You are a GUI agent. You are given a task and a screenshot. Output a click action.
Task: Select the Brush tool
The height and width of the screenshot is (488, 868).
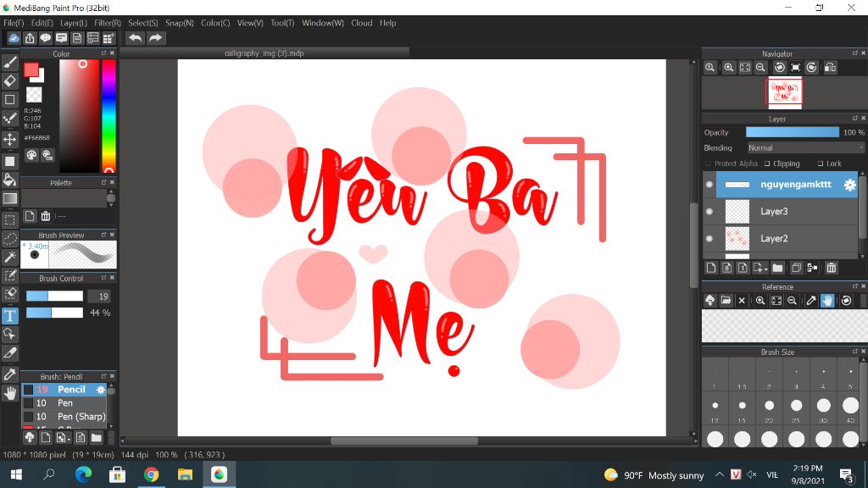pyautogui.click(x=10, y=63)
